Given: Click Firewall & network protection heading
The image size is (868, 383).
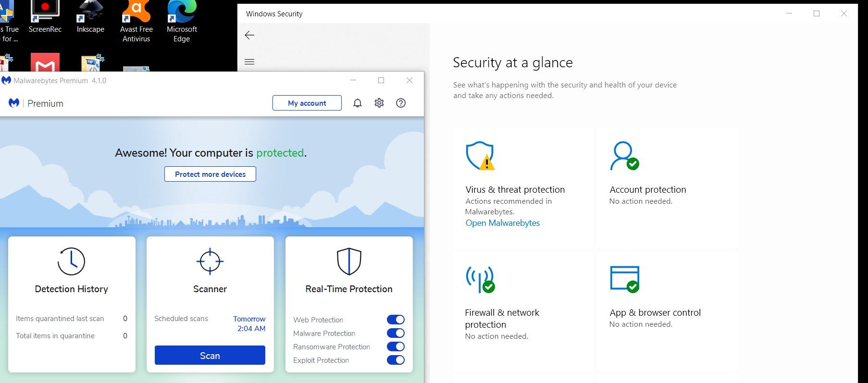Looking at the screenshot, I should pos(502,319).
